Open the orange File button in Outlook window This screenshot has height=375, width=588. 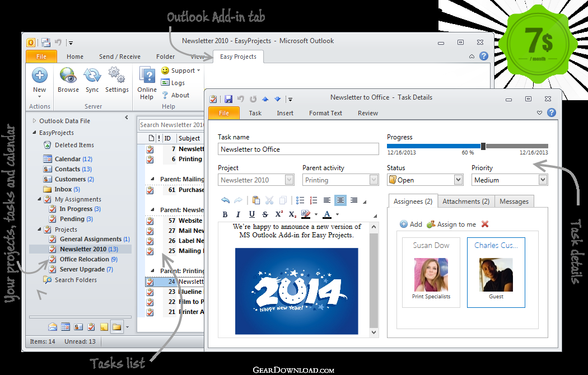click(x=41, y=57)
